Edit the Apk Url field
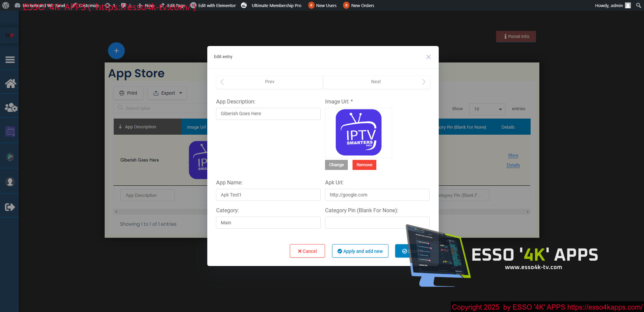 [377, 195]
